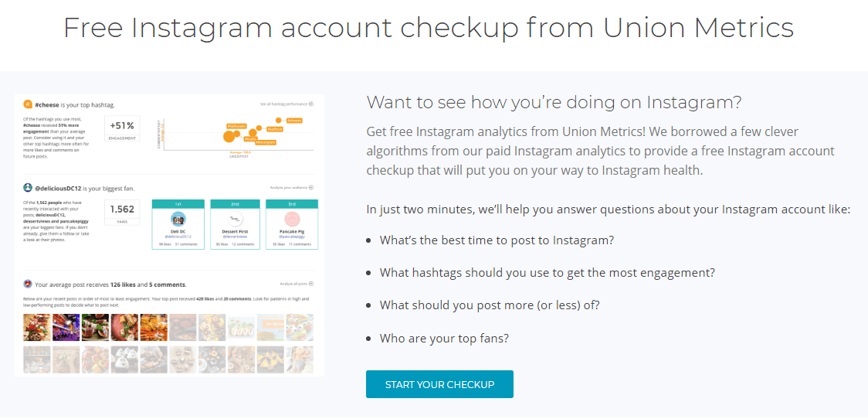Open the "See all hashtag performance" link
Image resolution: width=868 pixels, height=419 pixels.
(x=287, y=103)
